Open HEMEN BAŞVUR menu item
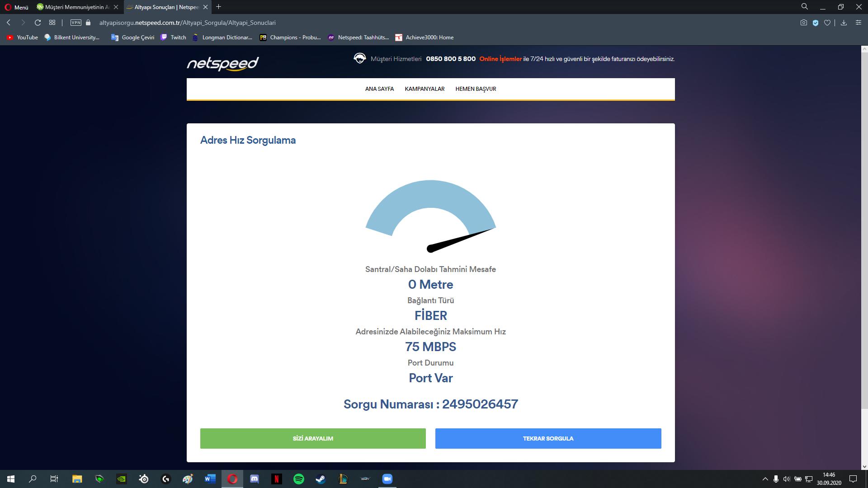This screenshot has height=488, width=868. click(x=476, y=89)
